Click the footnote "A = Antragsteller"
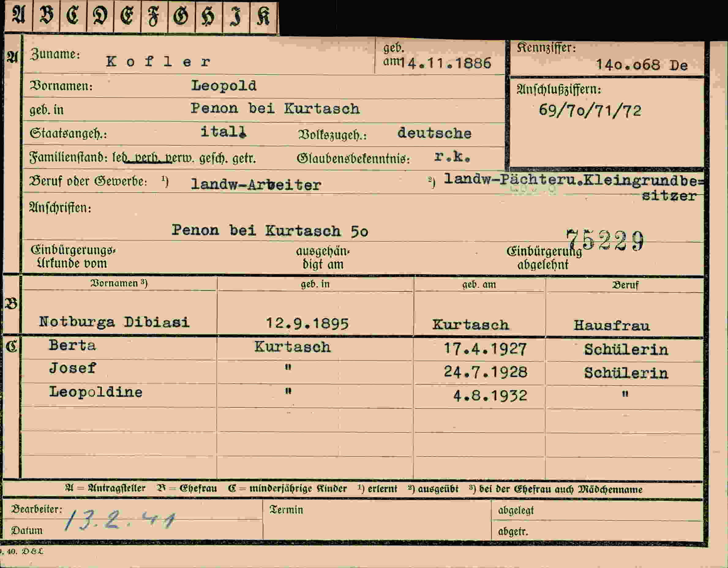The image size is (728, 568). 105,488
